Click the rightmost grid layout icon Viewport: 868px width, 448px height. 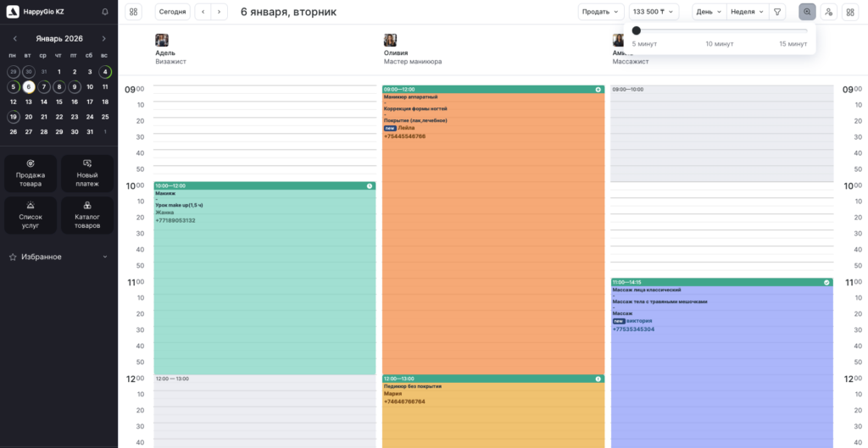(850, 12)
